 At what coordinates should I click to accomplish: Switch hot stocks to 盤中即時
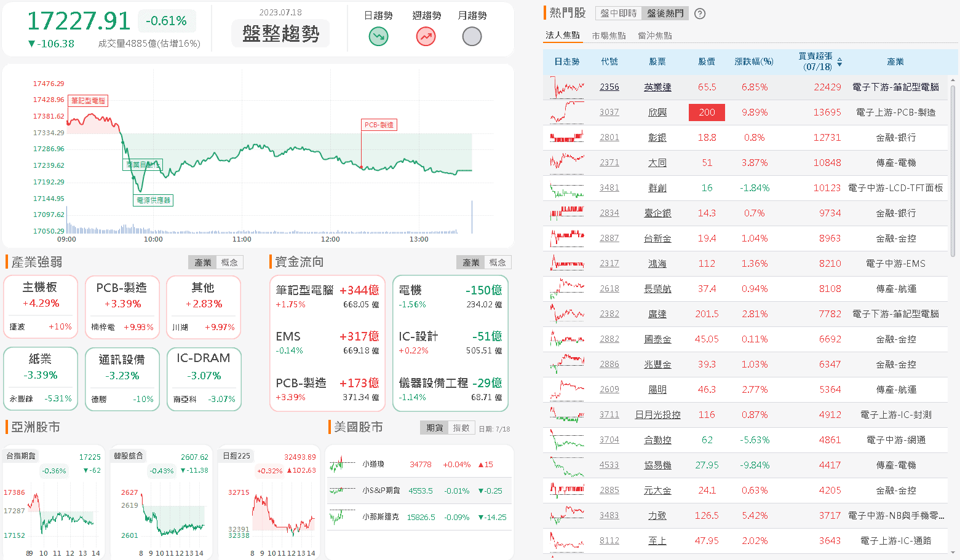coord(619,13)
